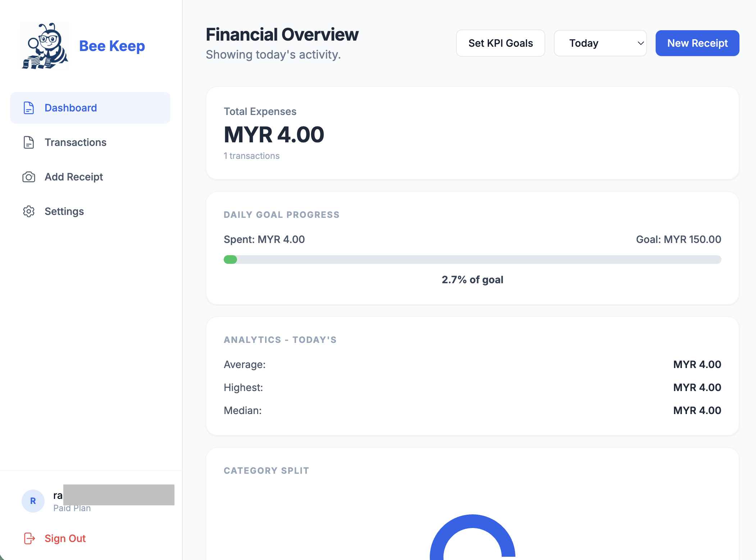This screenshot has height=560, width=756.
Task: Select the Dashboard document icon
Action: click(28, 107)
